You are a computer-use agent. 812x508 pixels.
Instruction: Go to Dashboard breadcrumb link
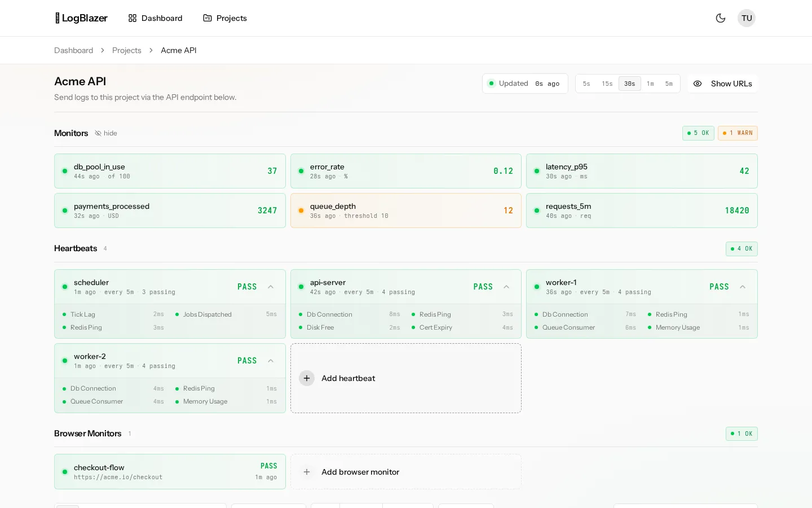point(73,50)
